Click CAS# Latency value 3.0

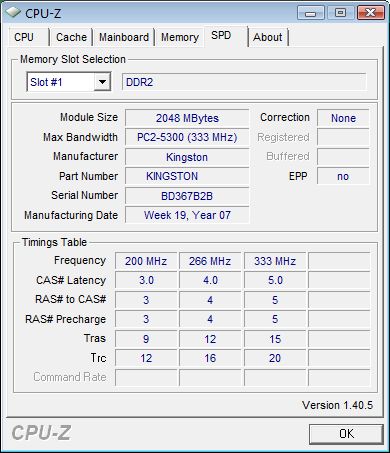tap(146, 280)
